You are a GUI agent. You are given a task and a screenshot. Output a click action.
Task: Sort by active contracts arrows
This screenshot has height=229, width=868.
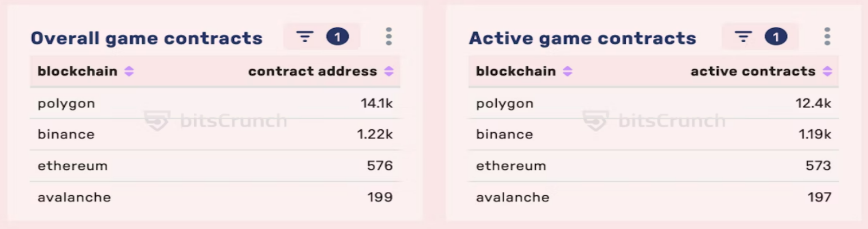(827, 71)
